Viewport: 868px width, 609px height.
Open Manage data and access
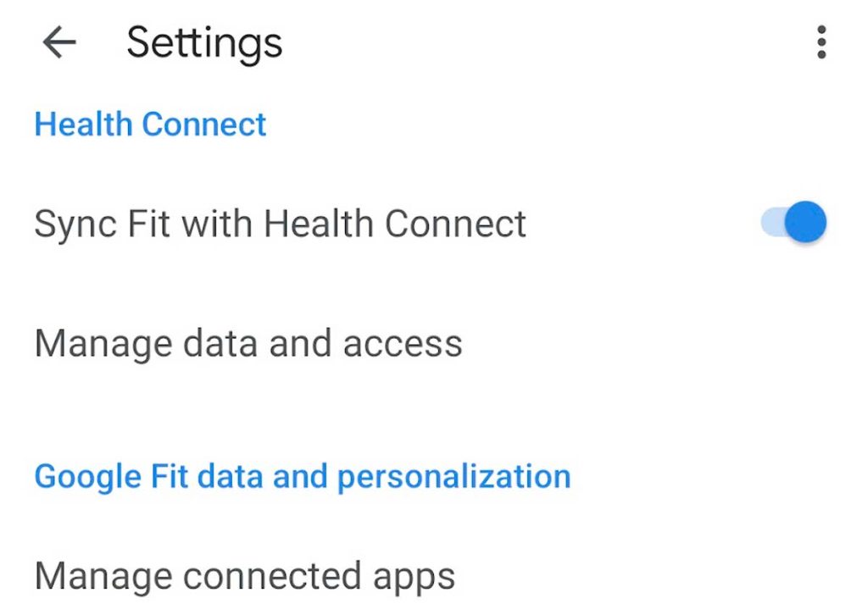tap(248, 344)
